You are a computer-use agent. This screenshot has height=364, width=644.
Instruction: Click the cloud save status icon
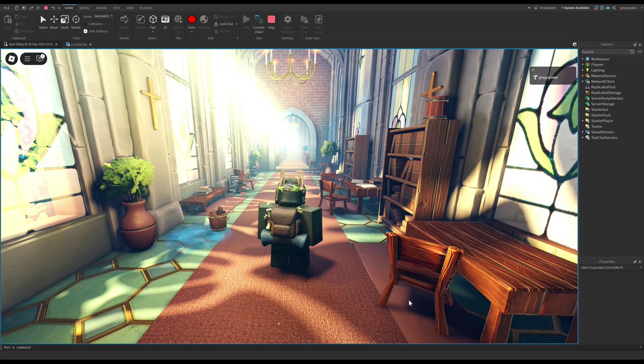pos(608,8)
